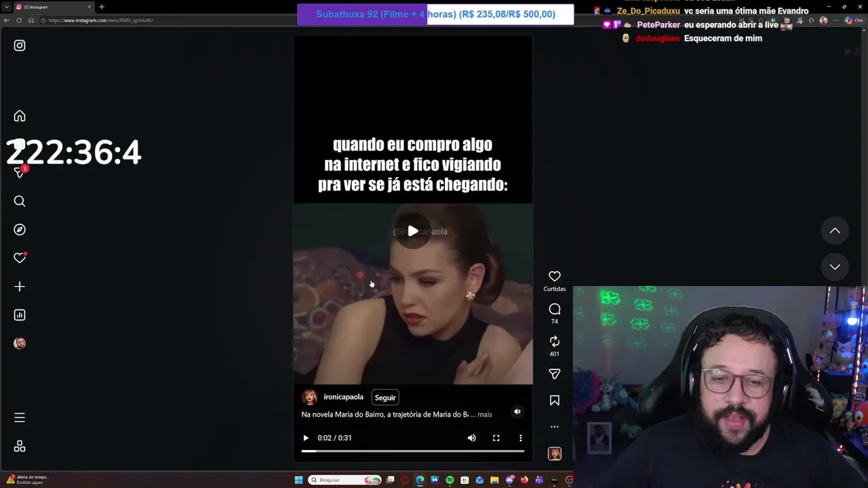
Task: Open Windows Start menu
Action: [x=298, y=480]
